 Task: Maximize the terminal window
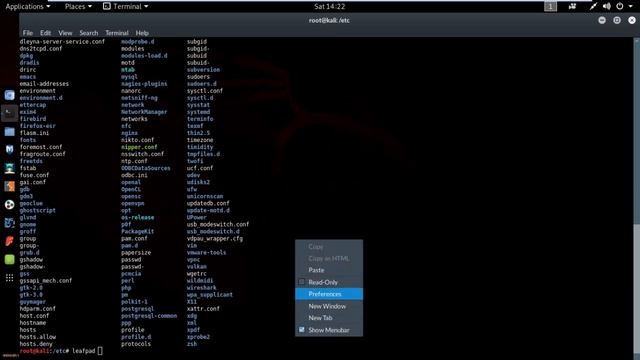tap(617, 20)
